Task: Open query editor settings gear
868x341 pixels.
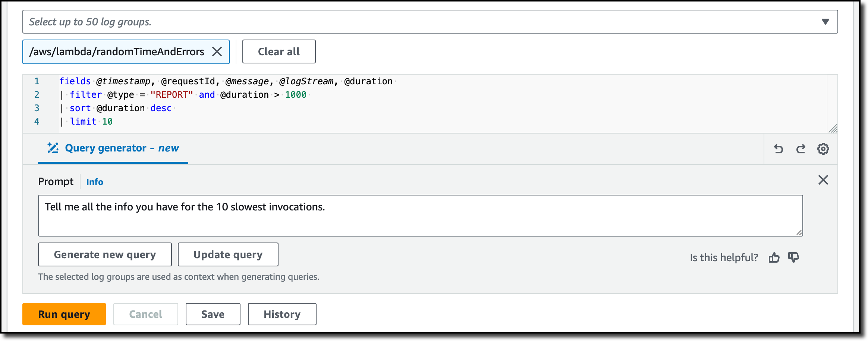Action: coord(823,149)
